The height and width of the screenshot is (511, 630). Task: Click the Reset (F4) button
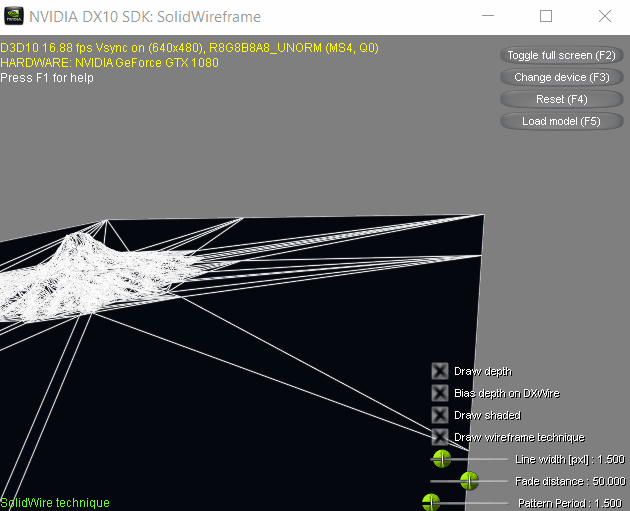click(561, 99)
